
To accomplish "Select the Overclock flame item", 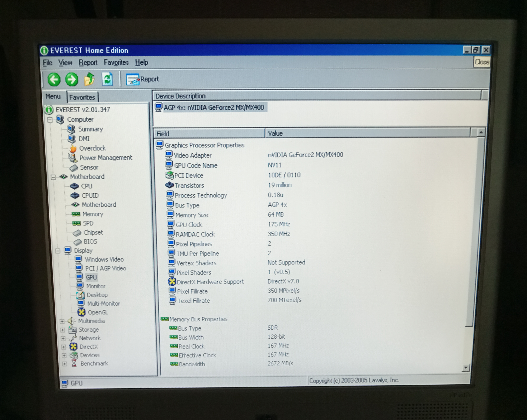I will coord(92,148).
